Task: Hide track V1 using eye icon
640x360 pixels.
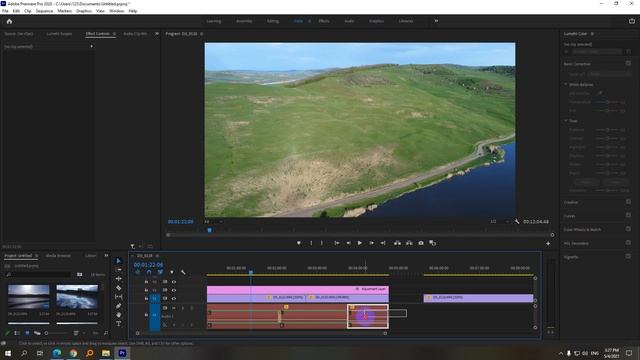Action: point(174,298)
